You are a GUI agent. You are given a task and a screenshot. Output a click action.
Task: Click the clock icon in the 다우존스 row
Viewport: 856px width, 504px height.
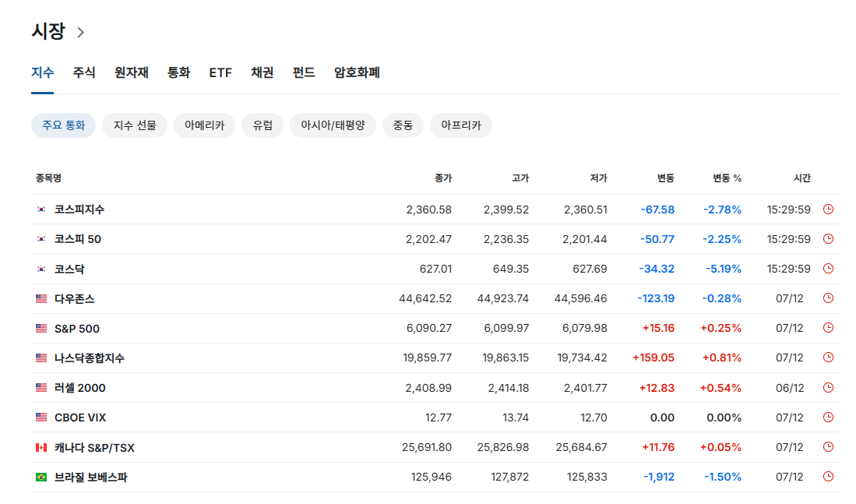[828, 298]
